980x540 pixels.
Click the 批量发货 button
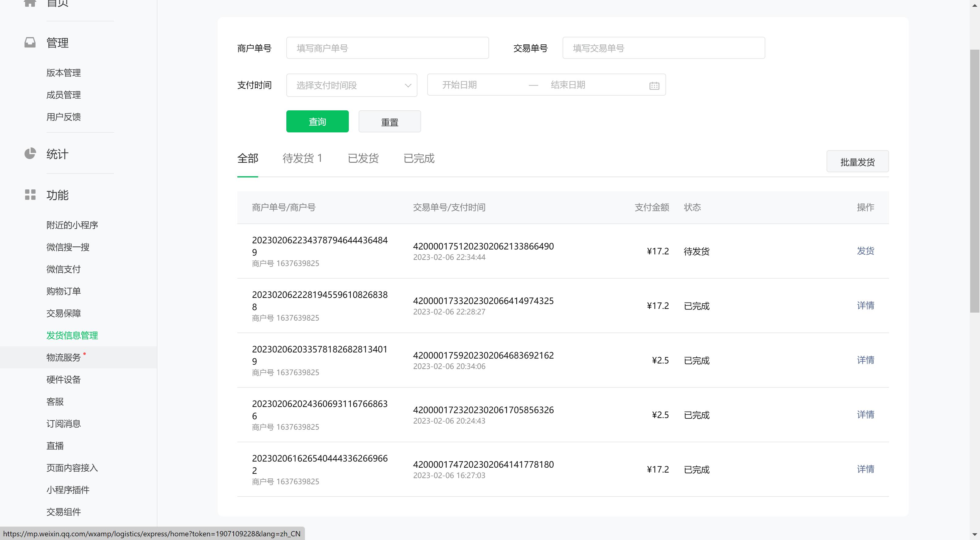pos(858,162)
